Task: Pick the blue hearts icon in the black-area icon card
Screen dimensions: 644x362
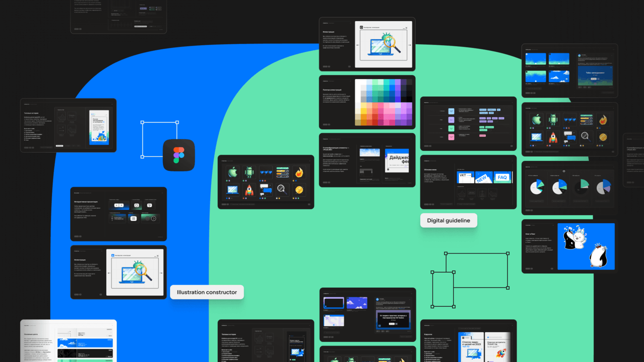Action: click(x=570, y=120)
